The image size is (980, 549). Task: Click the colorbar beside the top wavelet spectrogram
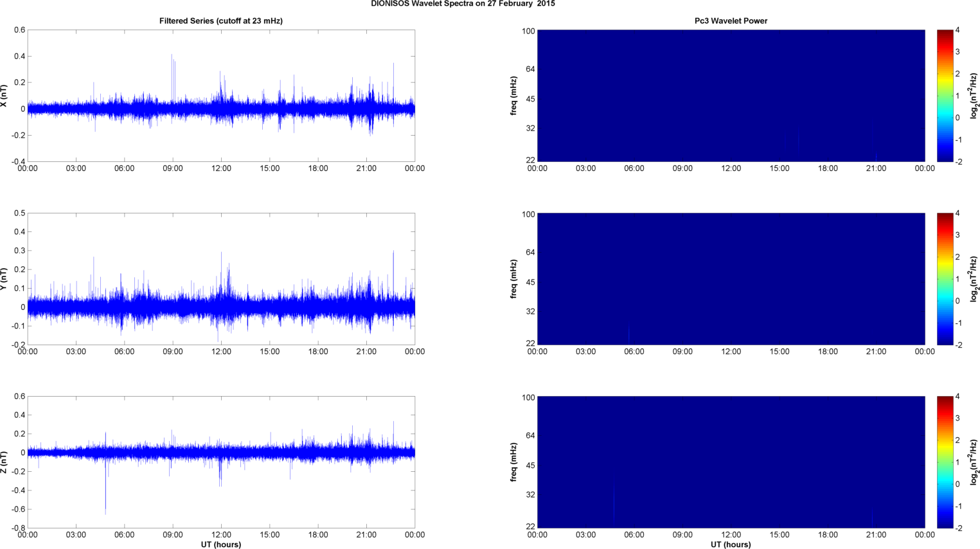coord(945,96)
